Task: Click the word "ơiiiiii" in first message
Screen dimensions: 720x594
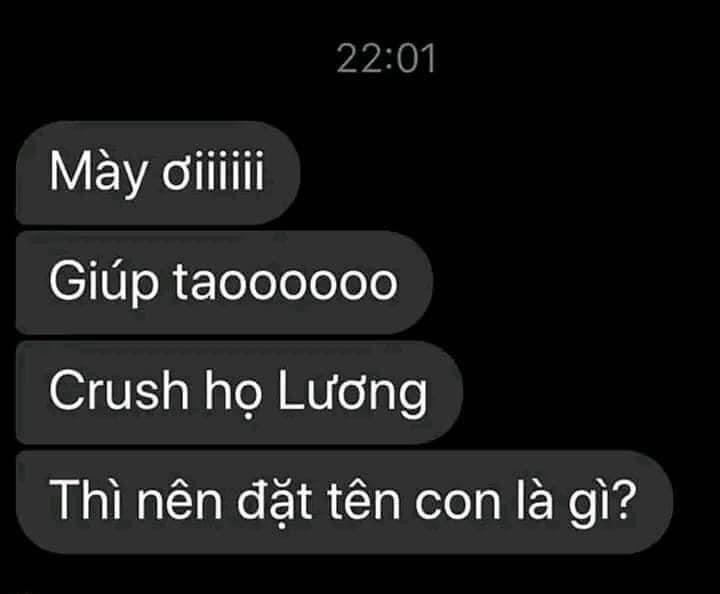Action: [x=213, y=172]
